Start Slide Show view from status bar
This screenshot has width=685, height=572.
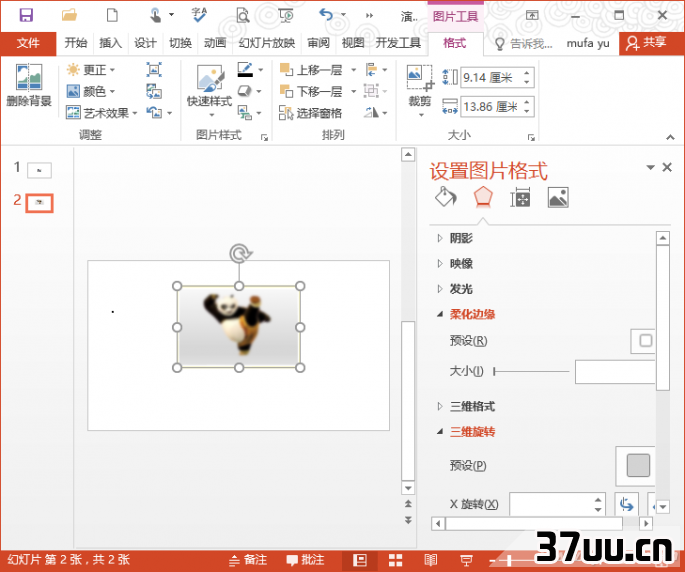pyautogui.click(x=466, y=560)
